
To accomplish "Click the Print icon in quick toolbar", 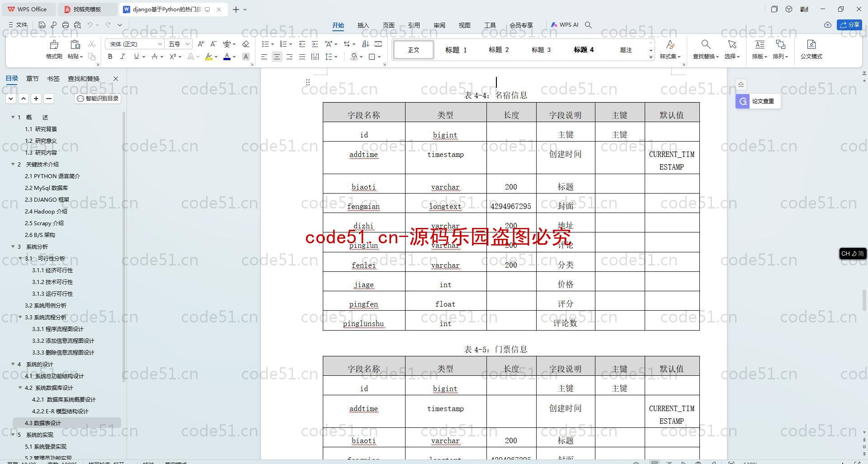I will tap(66, 25).
